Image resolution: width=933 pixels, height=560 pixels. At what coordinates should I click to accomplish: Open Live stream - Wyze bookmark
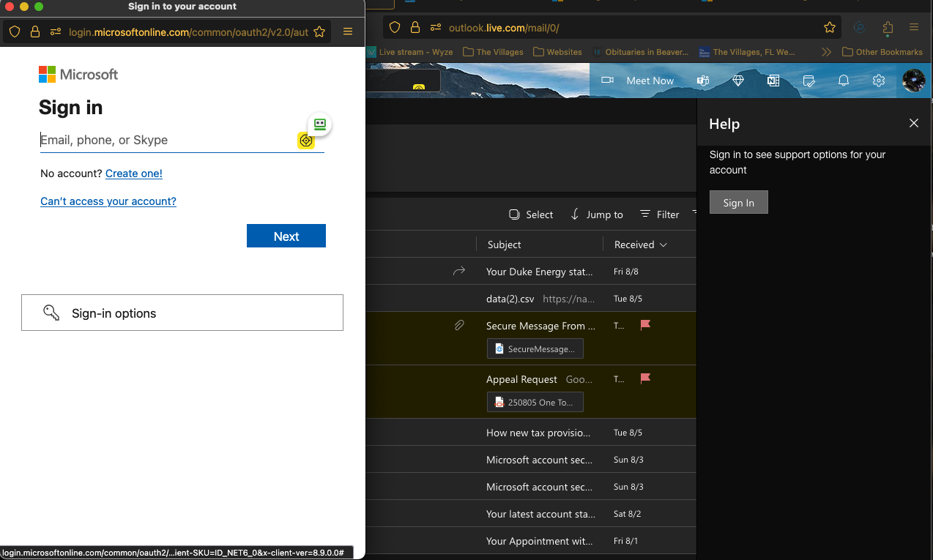(x=409, y=52)
